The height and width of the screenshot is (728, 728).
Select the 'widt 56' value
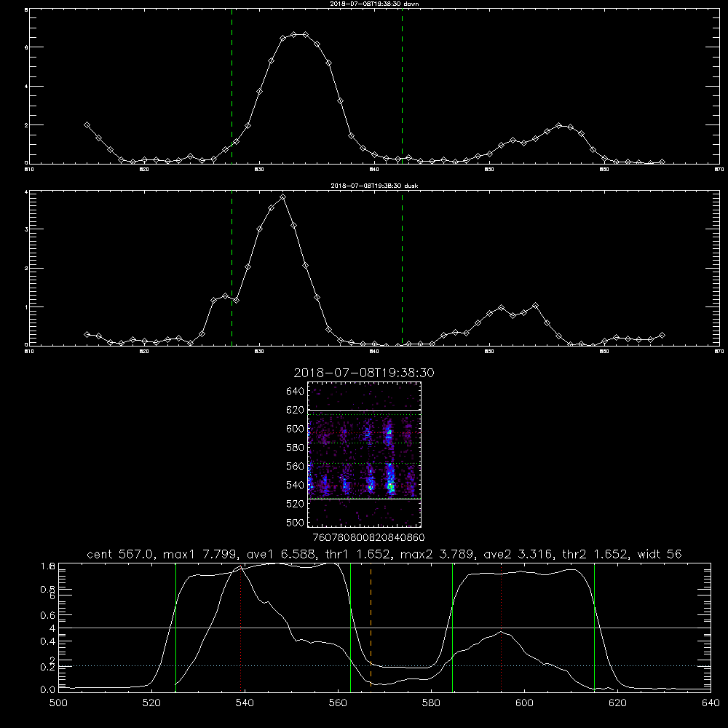coord(660,554)
